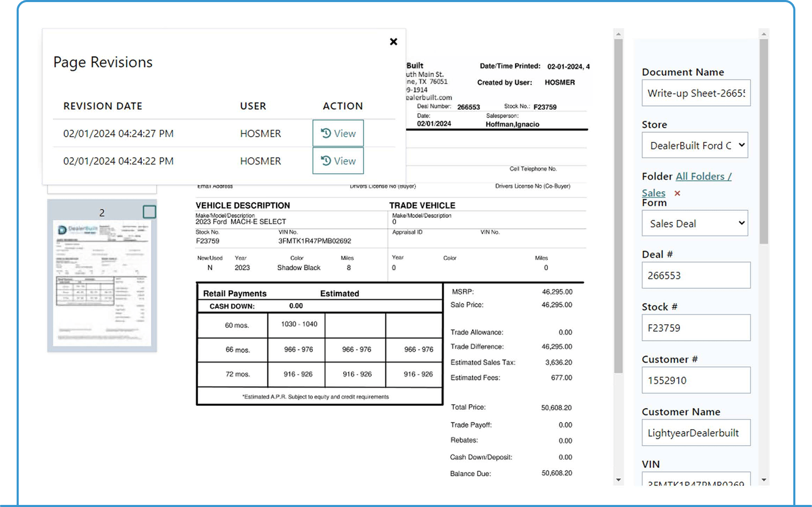This screenshot has width=812, height=507.
Task: Click the REVISION DATE column header
Action: point(103,106)
